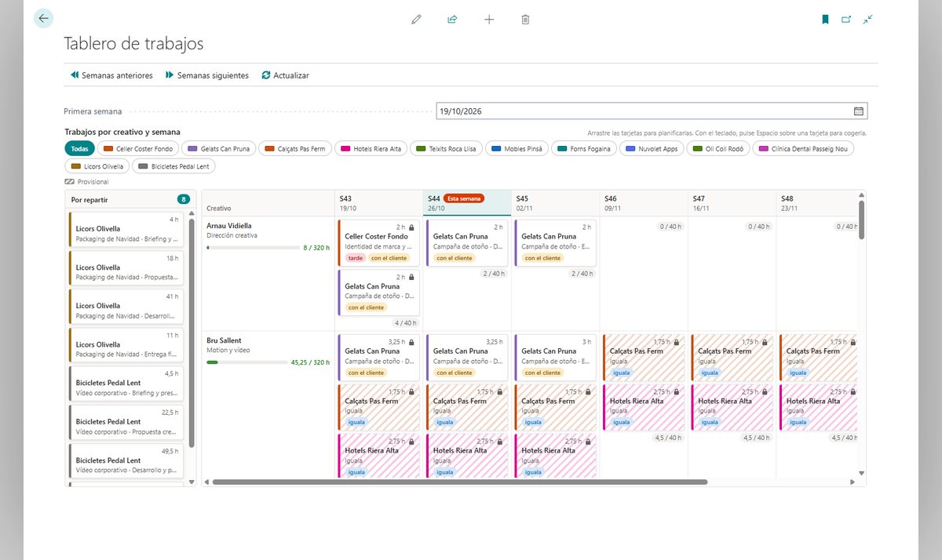
Task: Click Bru Sallent workload progress bar
Action: pos(246,362)
